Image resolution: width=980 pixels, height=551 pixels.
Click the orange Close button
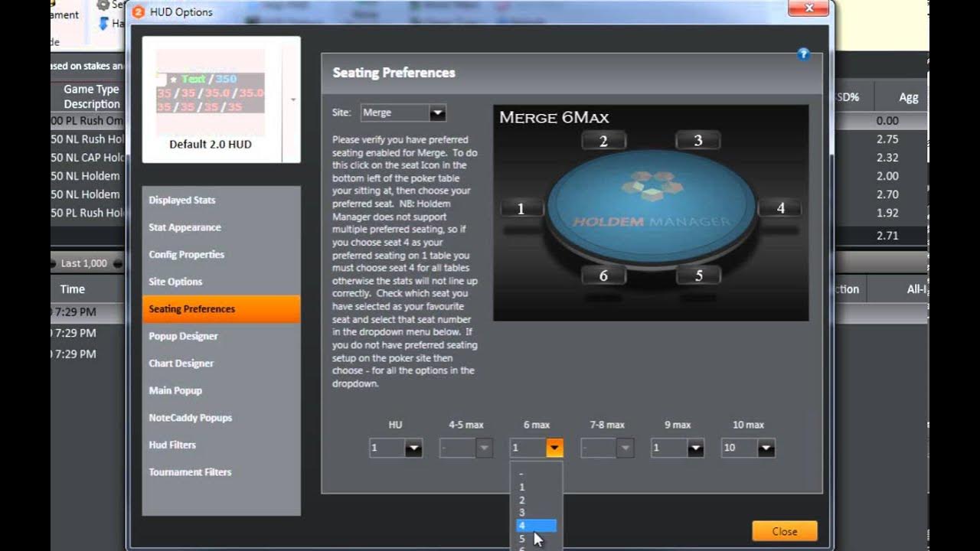784,531
